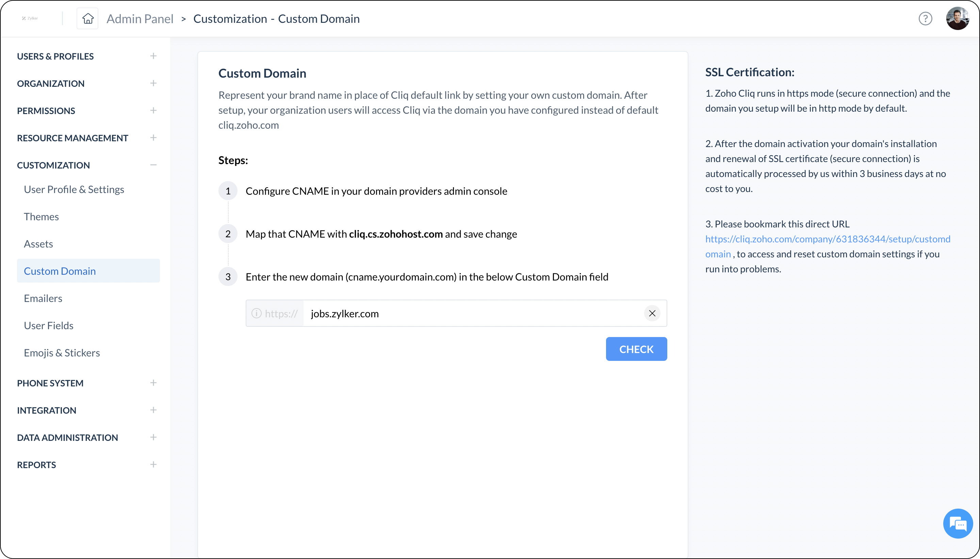Click the info icon next to https://
Image resolution: width=980 pixels, height=559 pixels.
tap(256, 313)
